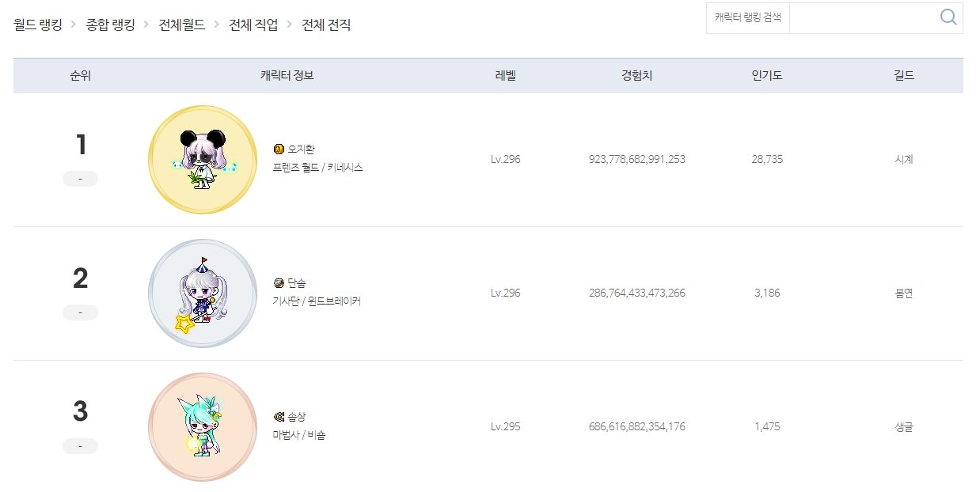Open the 전체월드 world filter
980x492 pixels.
181,25
